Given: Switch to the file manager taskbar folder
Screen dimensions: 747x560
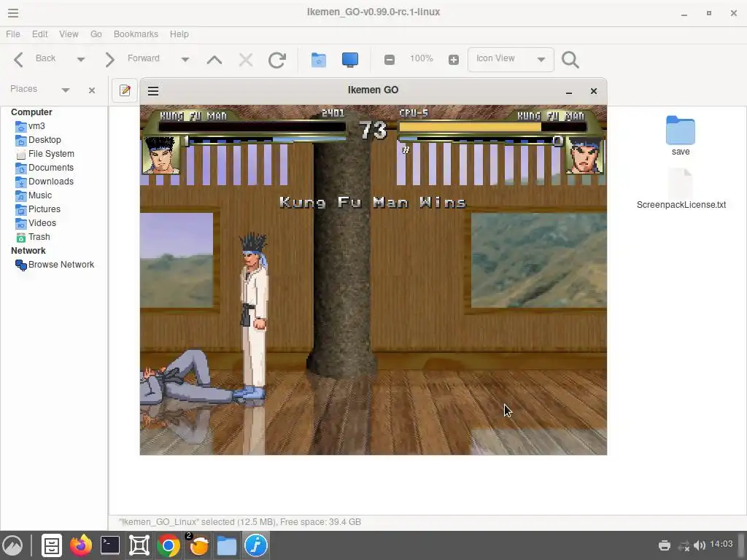Looking at the screenshot, I should [227, 545].
